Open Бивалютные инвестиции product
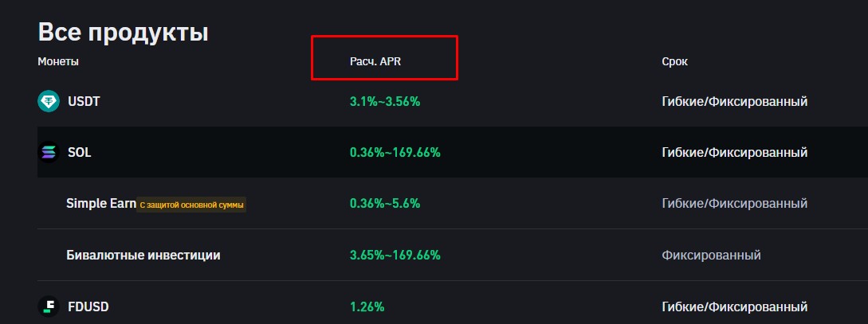 click(143, 256)
